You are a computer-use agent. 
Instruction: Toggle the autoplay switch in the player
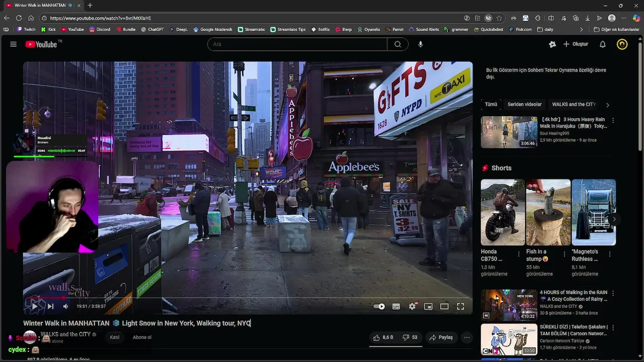tap(379, 306)
